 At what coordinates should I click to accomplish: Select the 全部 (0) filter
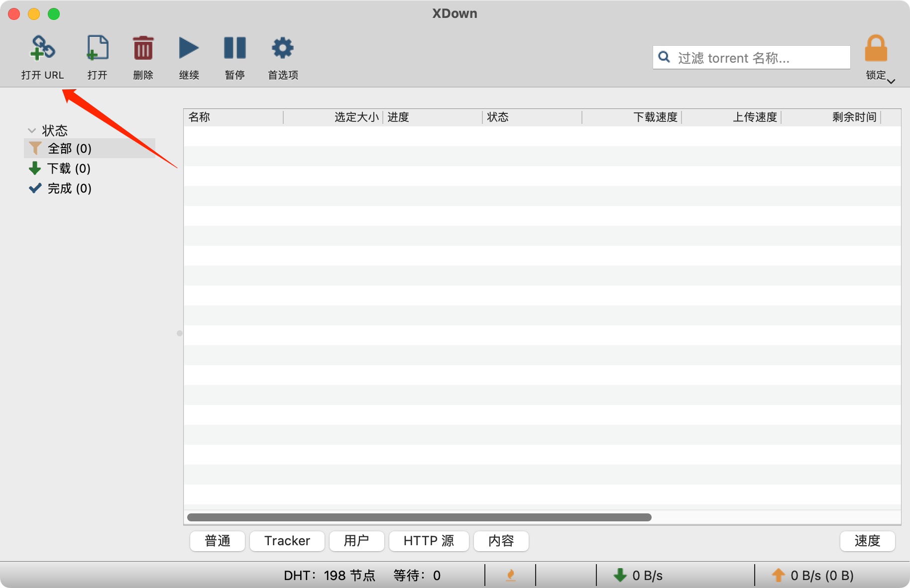[90, 148]
